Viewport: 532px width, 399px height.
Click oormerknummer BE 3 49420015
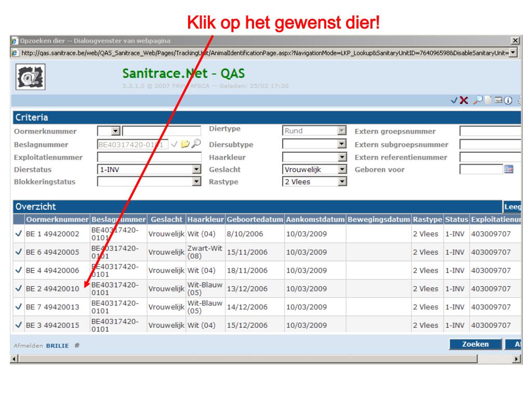click(x=52, y=325)
